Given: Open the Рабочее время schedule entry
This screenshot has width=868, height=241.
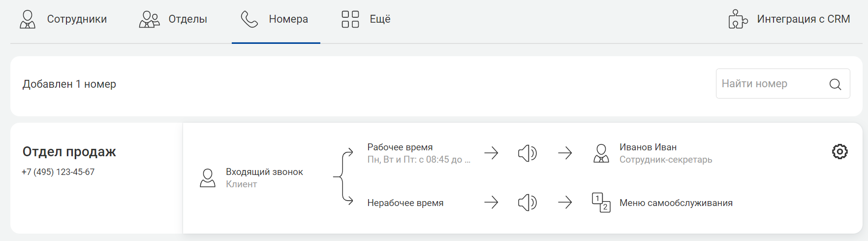Looking at the screenshot, I should pyautogui.click(x=419, y=153).
